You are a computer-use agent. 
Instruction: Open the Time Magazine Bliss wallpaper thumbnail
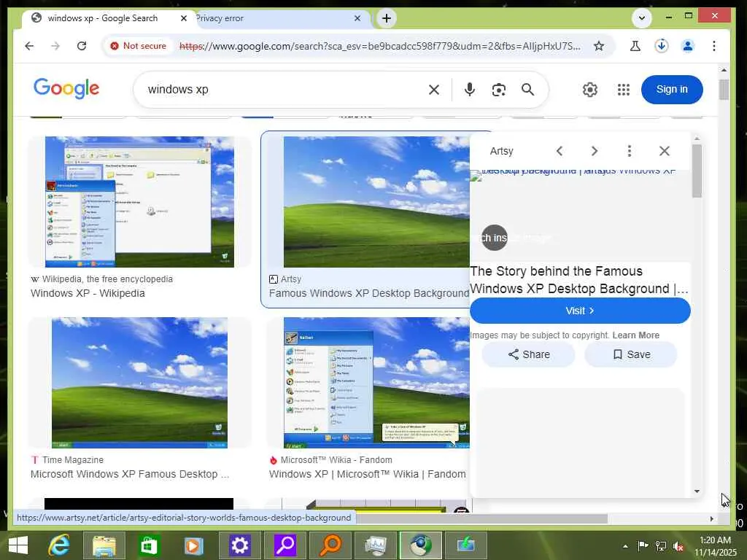click(x=139, y=383)
